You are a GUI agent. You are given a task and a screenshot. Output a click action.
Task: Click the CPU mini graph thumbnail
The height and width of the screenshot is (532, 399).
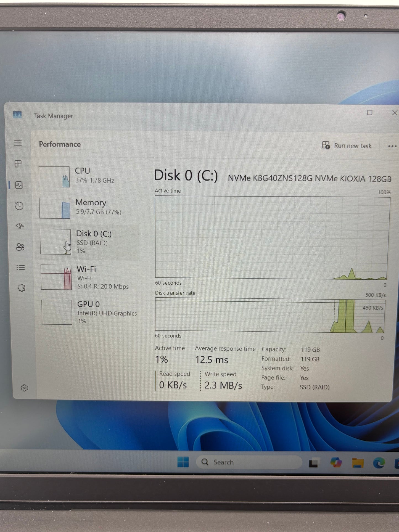click(x=54, y=177)
